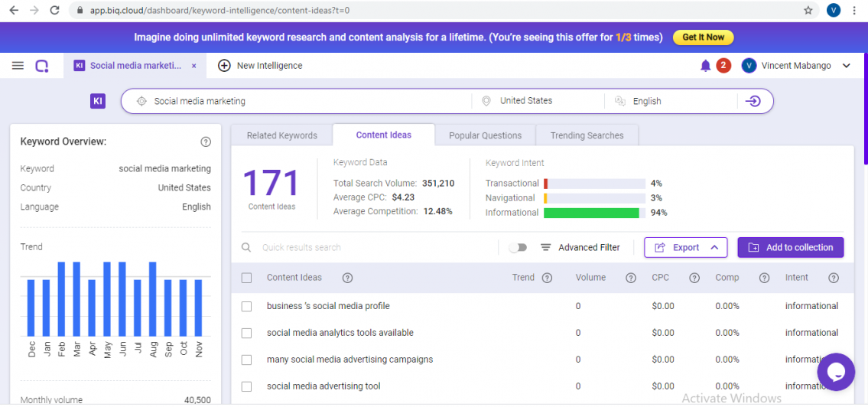Image resolution: width=868 pixels, height=407 pixels.
Task: Close the Social media marketing tab
Action: click(x=193, y=65)
